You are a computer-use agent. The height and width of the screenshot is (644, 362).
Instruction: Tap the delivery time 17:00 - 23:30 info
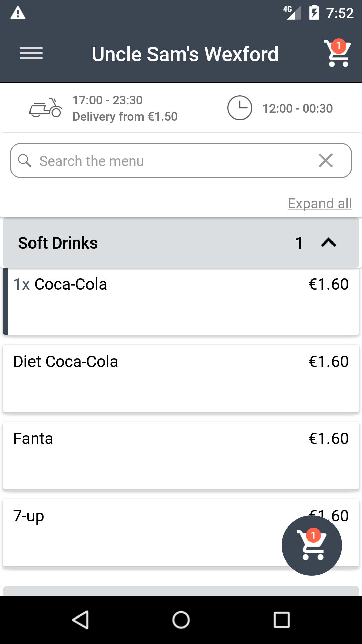point(108,100)
